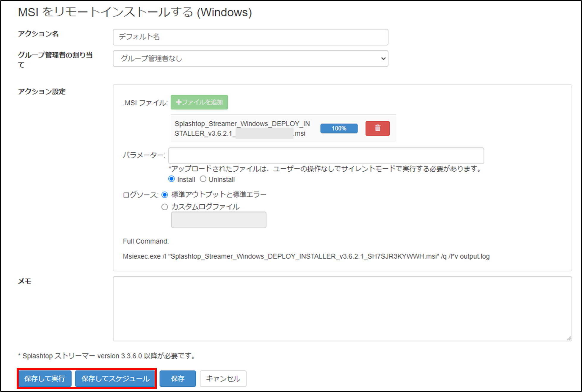Click the silent mode upload notice text
The height and width of the screenshot is (392, 582).
pyautogui.click(x=325, y=169)
